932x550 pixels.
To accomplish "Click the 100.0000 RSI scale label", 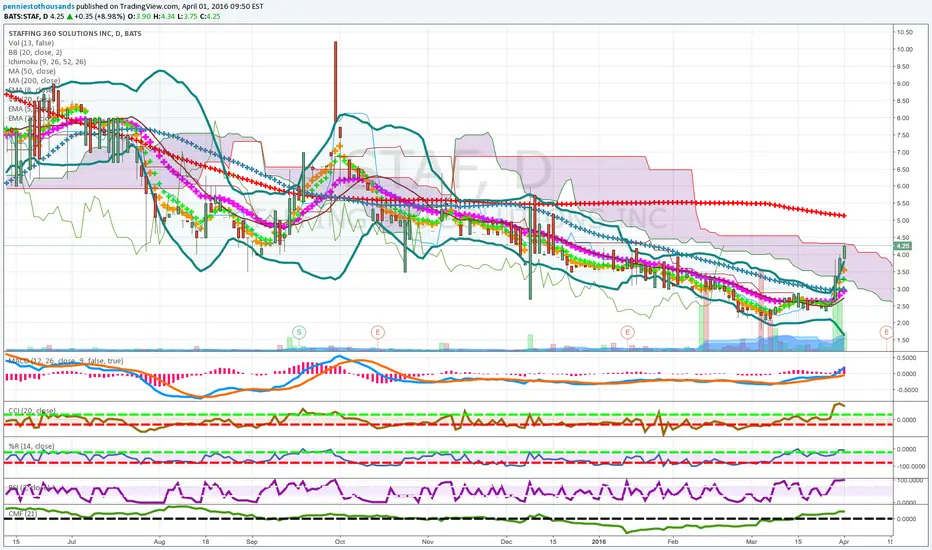I will [909, 480].
